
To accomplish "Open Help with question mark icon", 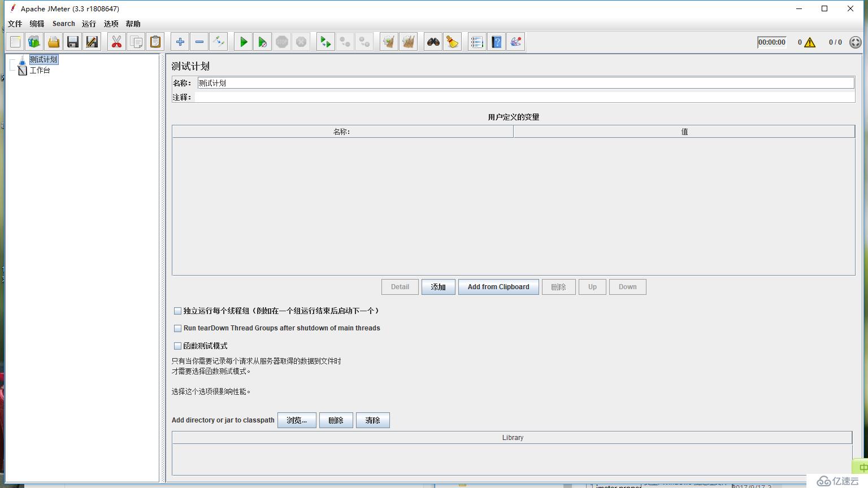I will pyautogui.click(x=496, y=42).
